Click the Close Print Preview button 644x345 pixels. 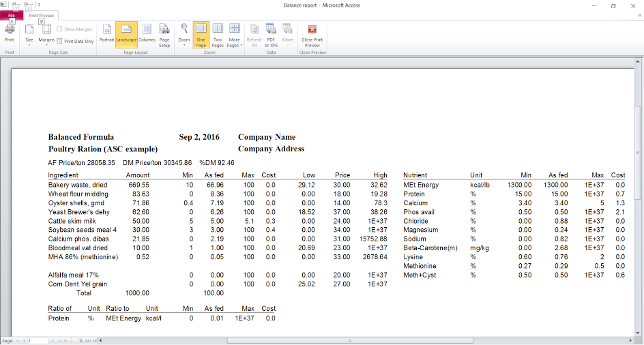pyautogui.click(x=312, y=35)
